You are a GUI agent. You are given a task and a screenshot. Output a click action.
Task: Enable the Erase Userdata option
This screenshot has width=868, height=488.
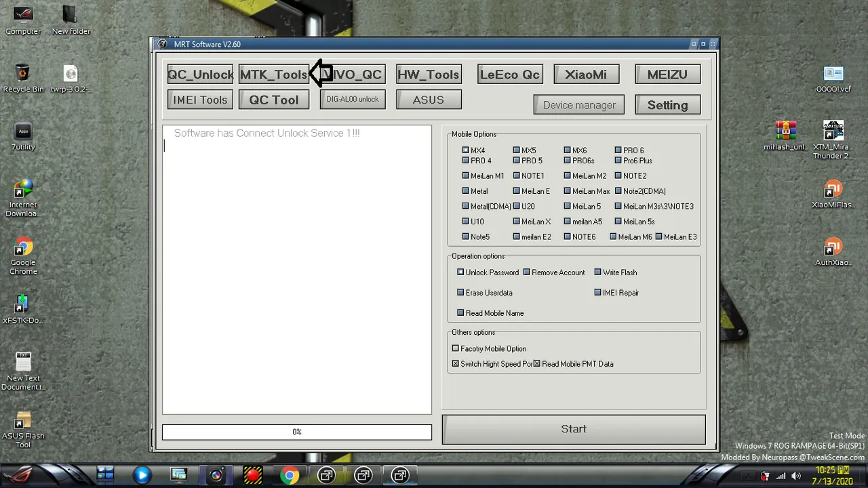pyautogui.click(x=461, y=293)
